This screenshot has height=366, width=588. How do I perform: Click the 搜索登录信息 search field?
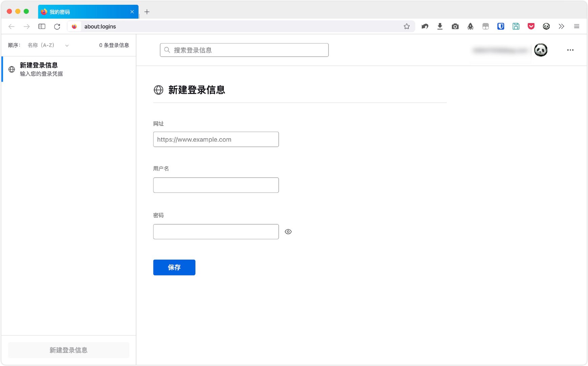point(244,50)
